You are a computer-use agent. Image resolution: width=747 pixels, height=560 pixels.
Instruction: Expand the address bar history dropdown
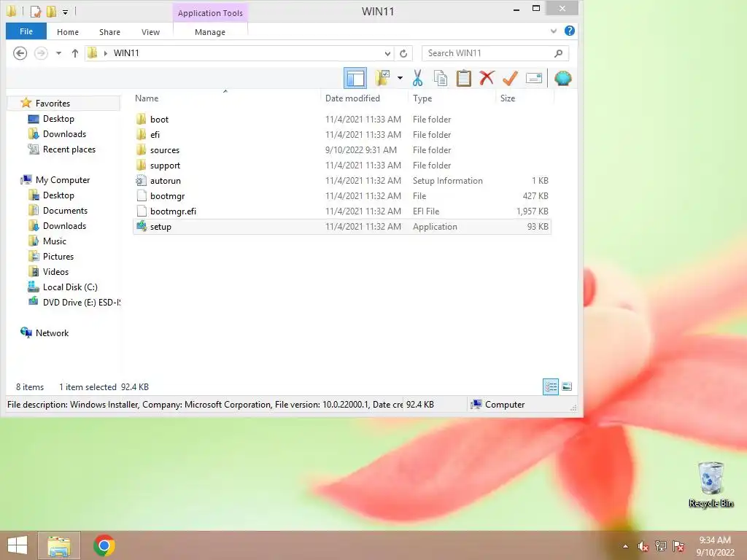coord(387,53)
